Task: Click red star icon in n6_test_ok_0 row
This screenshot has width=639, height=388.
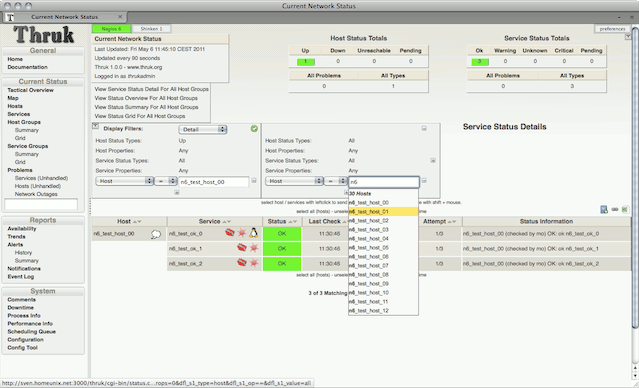Action: pos(242,233)
